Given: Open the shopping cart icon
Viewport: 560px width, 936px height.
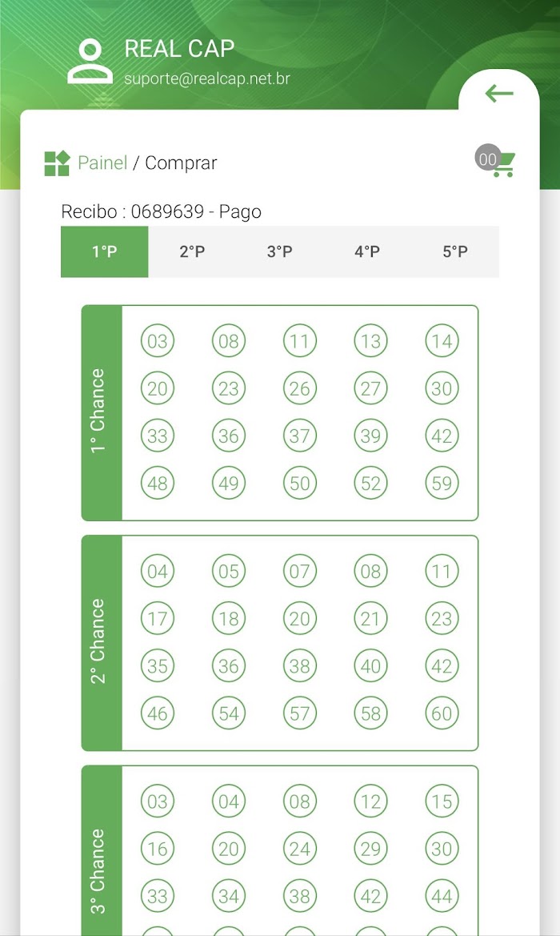Looking at the screenshot, I should 502,164.
